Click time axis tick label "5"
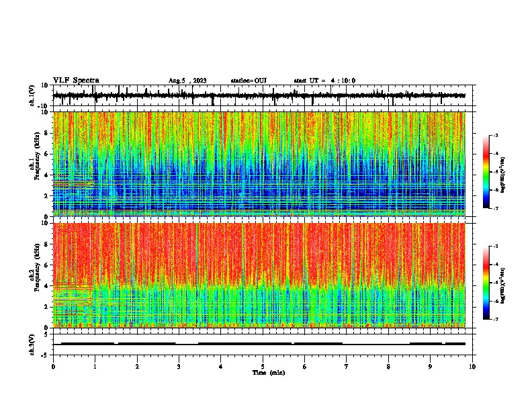The width and height of the screenshot is (532, 411). (x=263, y=367)
